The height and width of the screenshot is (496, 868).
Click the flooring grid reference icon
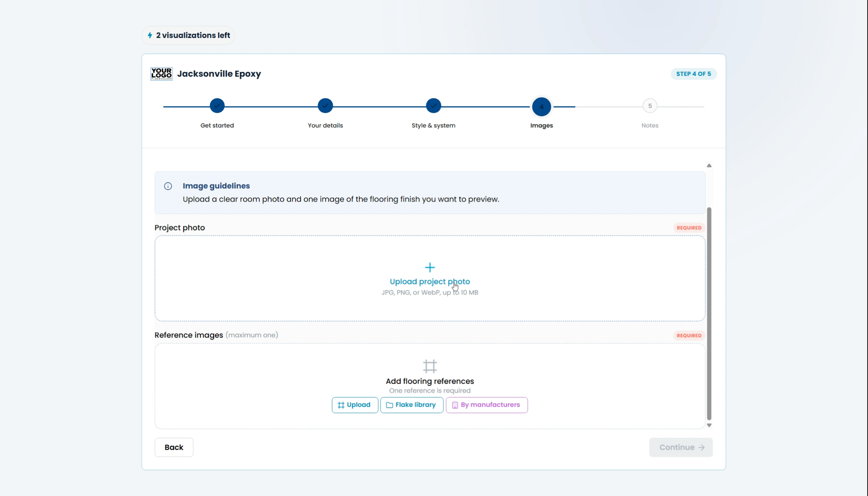tap(430, 366)
